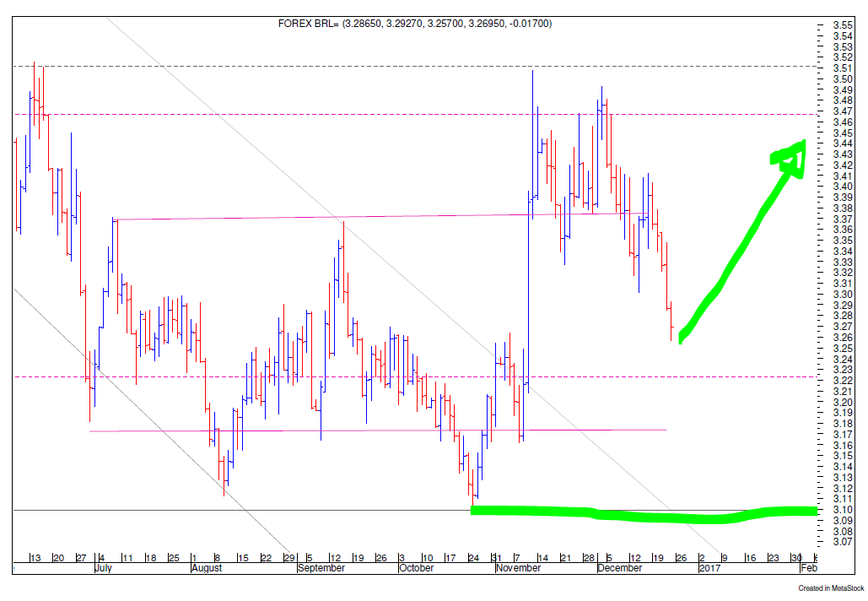The width and height of the screenshot is (868, 601).
Task: Select the August month label
Action: click(207, 568)
